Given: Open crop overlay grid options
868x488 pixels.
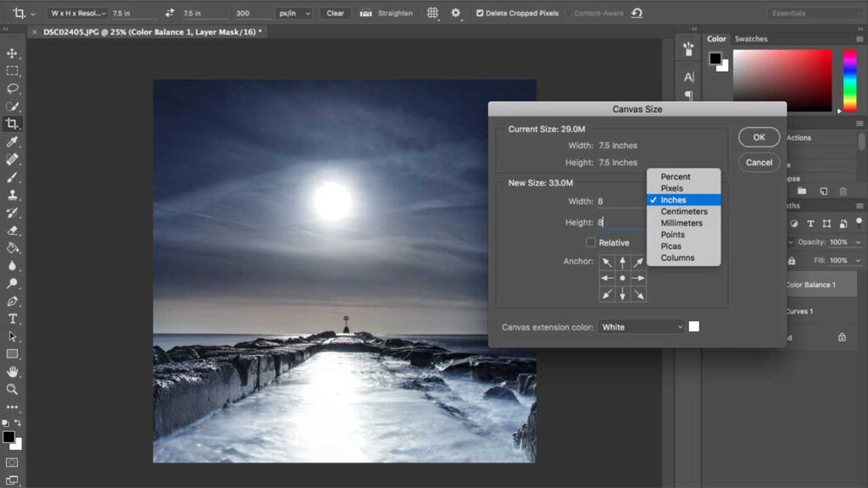Looking at the screenshot, I should click(432, 13).
